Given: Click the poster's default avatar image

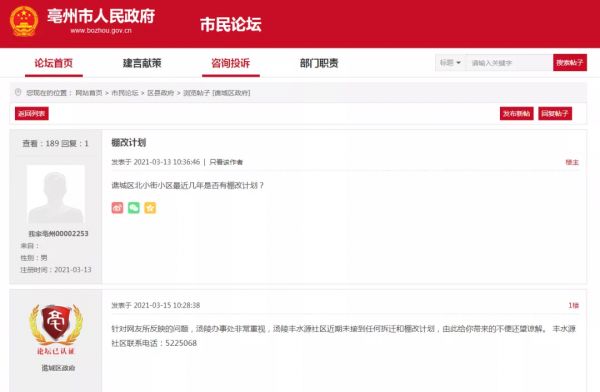Looking at the screenshot, I should point(55,194).
